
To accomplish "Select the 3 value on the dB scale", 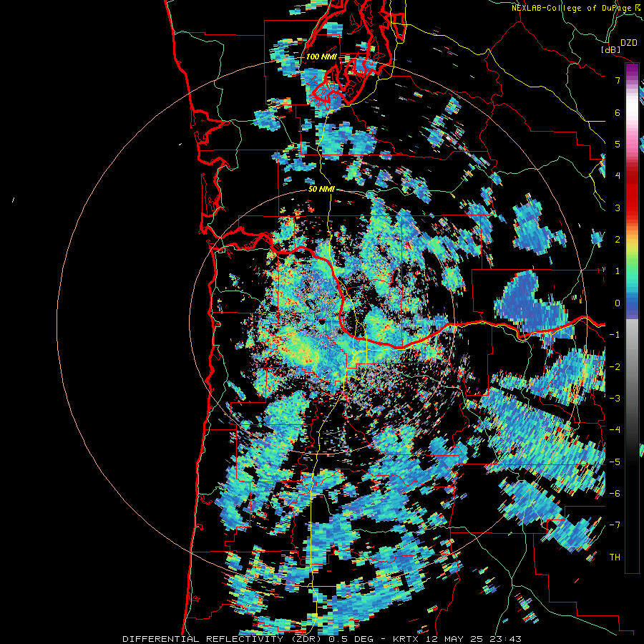I will pyautogui.click(x=618, y=208).
